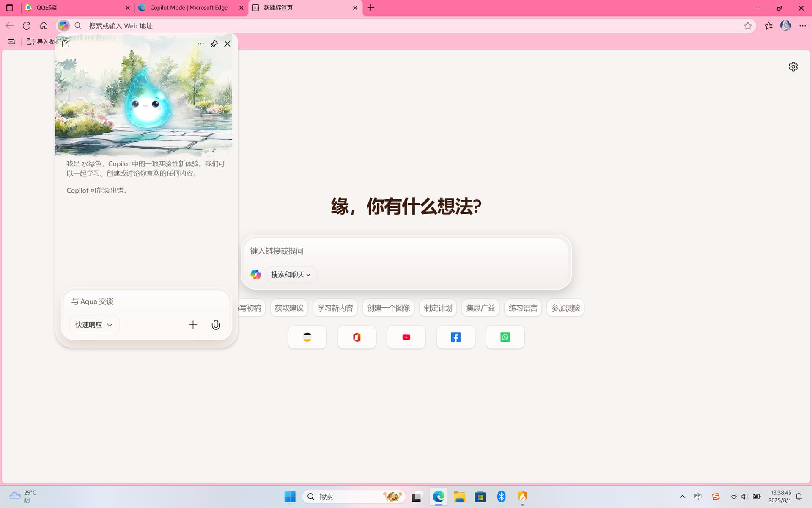Click the 键入链接或提问 input box
This screenshot has height=508, width=812.
click(406, 251)
